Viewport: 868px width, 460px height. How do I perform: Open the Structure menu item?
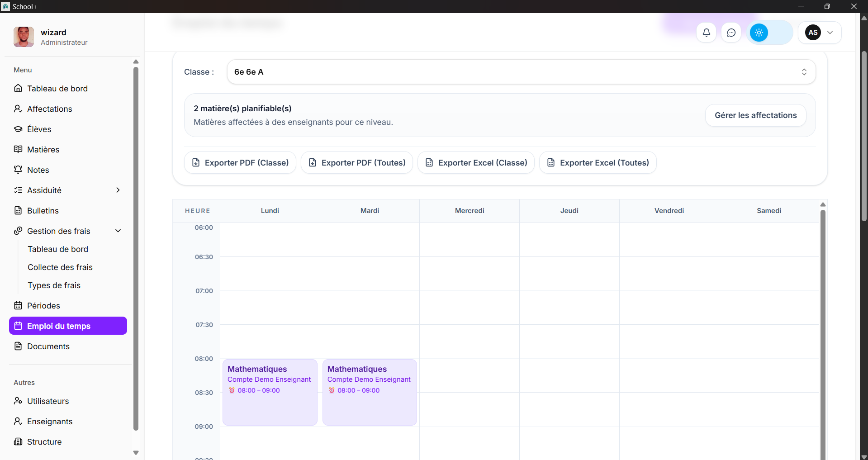[68, 441]
